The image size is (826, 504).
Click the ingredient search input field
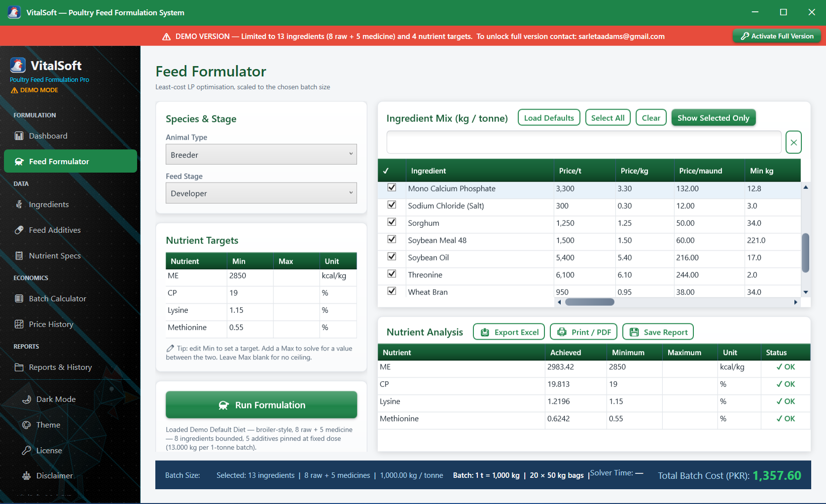point(584,143)
